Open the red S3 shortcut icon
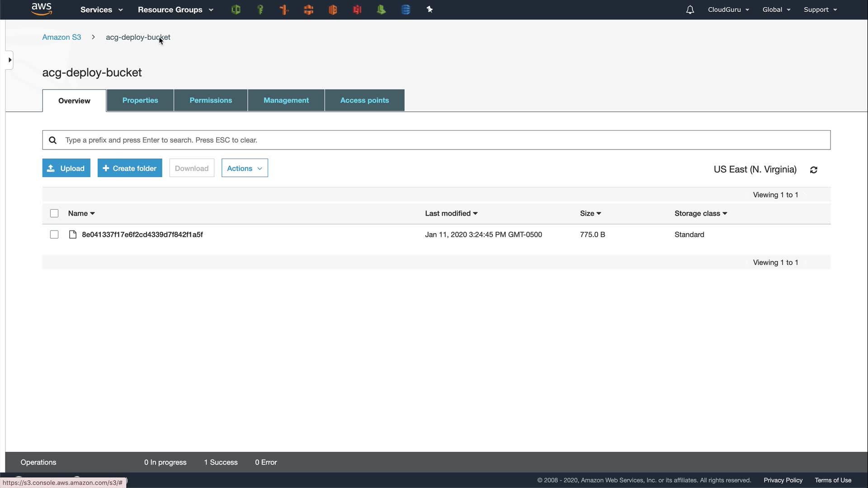The image size is (868, 488). 357,9
